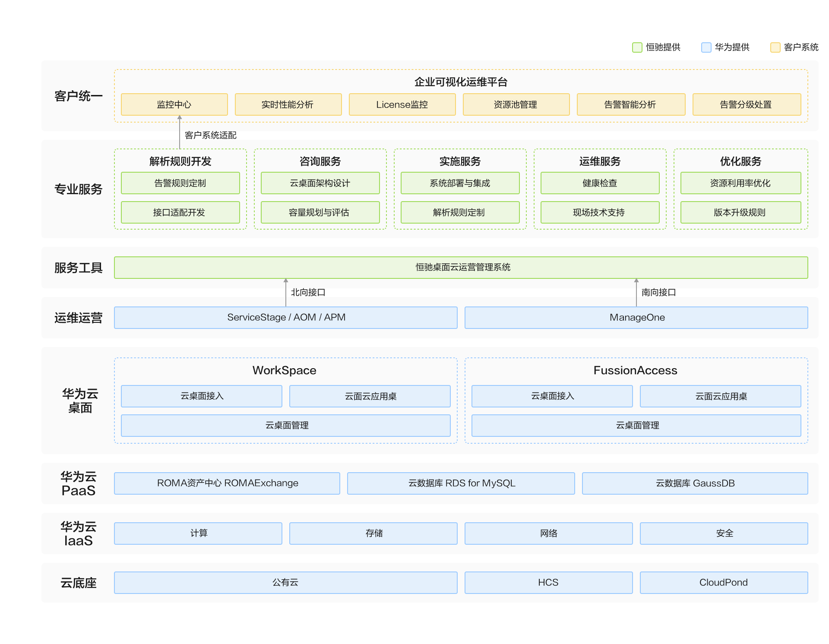Select the 安全 box
The width and height of the screenshot is (829, 644).
click(x=724, y=534)
